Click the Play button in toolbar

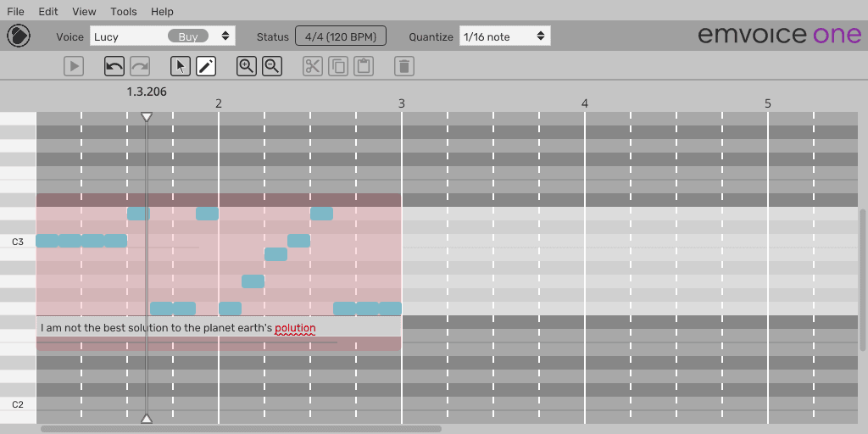point(74,65)
